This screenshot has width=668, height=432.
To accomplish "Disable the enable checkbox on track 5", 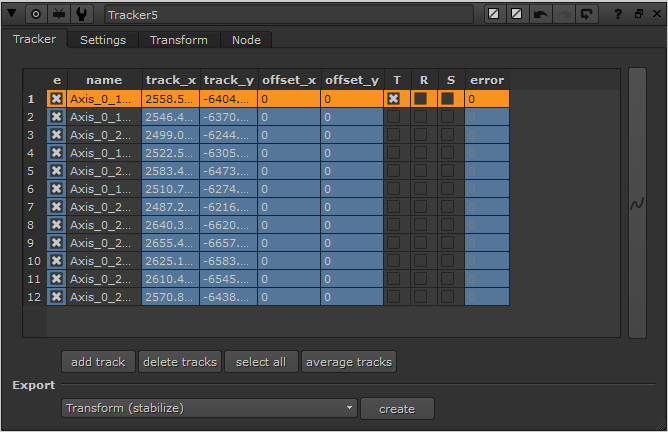I will 57,171.
